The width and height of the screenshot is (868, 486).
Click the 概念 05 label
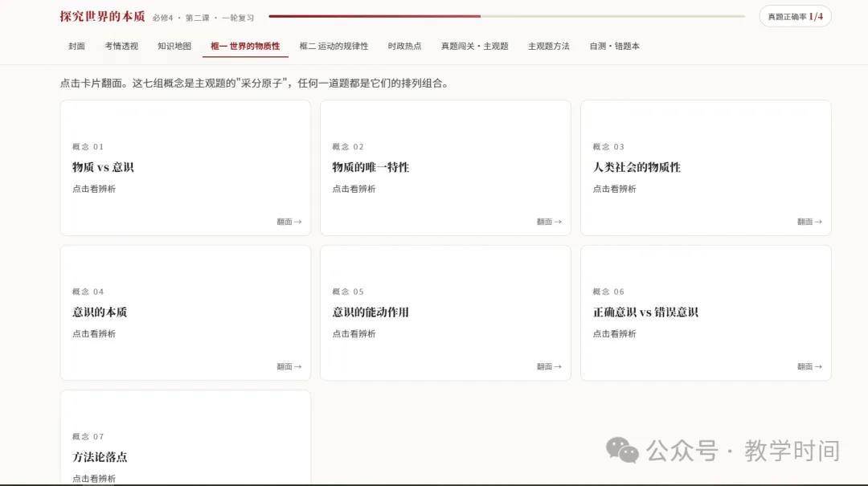click(x=348, y=292)
